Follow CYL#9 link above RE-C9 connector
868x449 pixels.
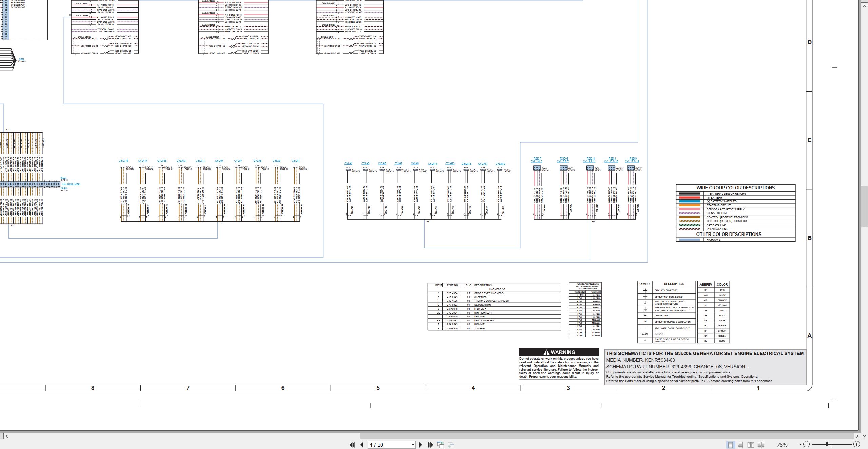point(219,161)
